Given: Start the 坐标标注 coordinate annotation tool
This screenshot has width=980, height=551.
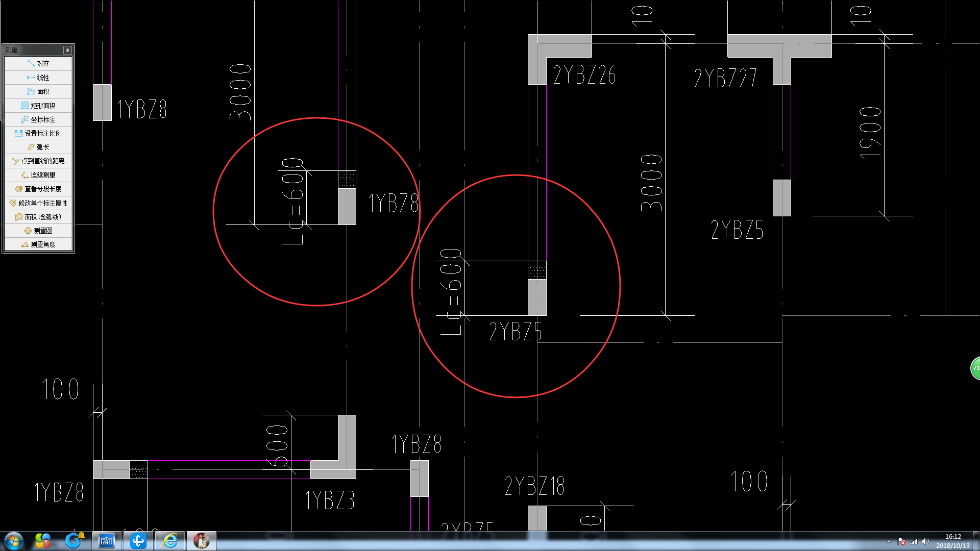Looking at the screenshot, I should pos(38,119).
